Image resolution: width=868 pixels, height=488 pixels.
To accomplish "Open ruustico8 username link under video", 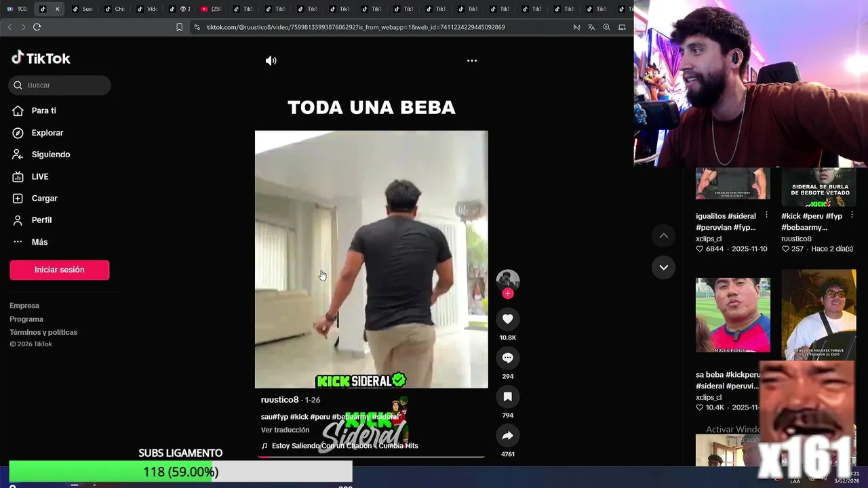I will tap(280, 400).
